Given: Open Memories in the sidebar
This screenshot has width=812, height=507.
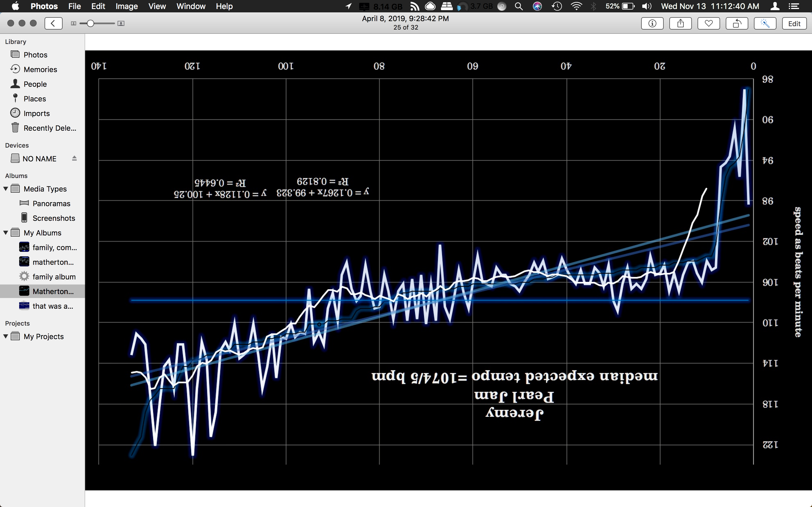Looking at the screenshot, I should (40, 69).
